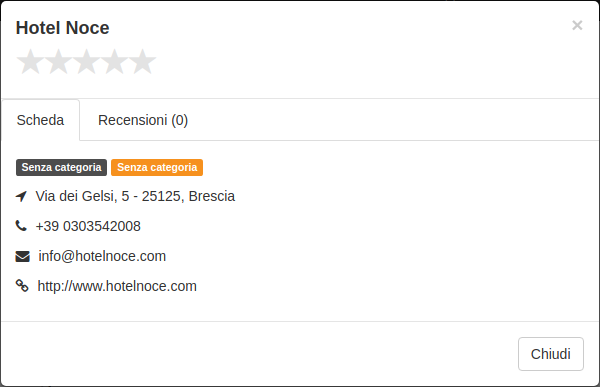Screen dimensions: 600x387
Task: Switch to the Scheda tab
Action: click(41, 120)
